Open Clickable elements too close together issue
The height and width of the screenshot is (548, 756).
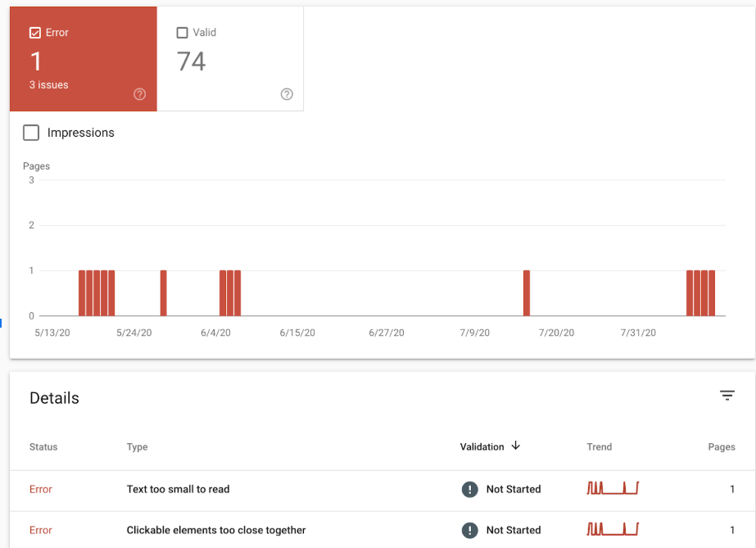coord(216,530)
